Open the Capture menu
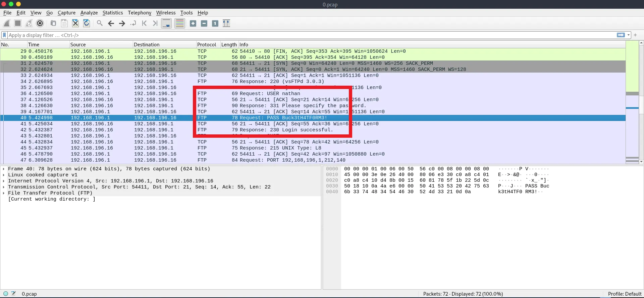 click(x=66, y=13)
